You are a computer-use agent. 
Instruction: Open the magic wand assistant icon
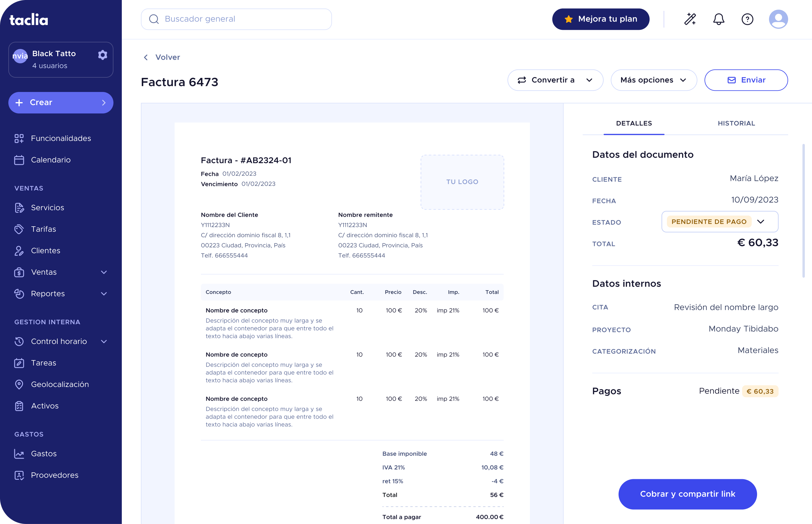pyautogui.click(x=690, y=19)
